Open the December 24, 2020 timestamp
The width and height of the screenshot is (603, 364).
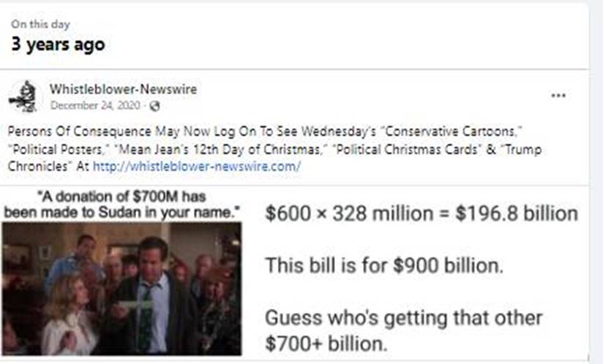tap(95, 105)
